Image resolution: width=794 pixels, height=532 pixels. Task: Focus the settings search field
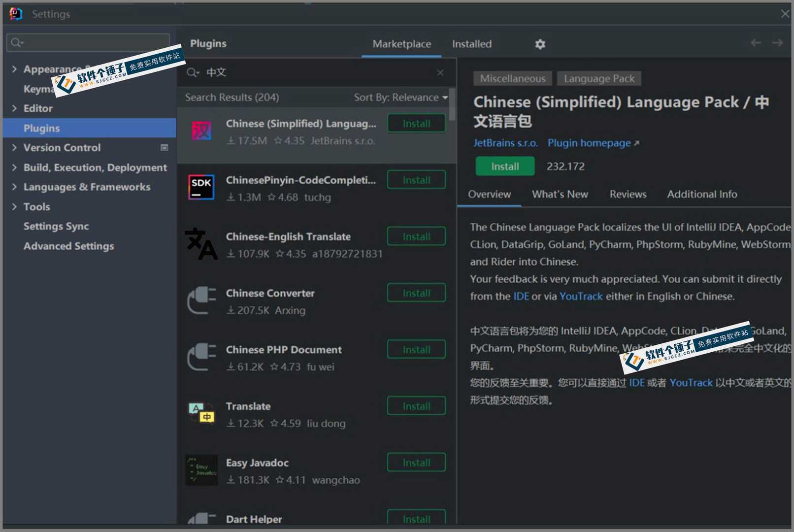[x=88, y=43]
